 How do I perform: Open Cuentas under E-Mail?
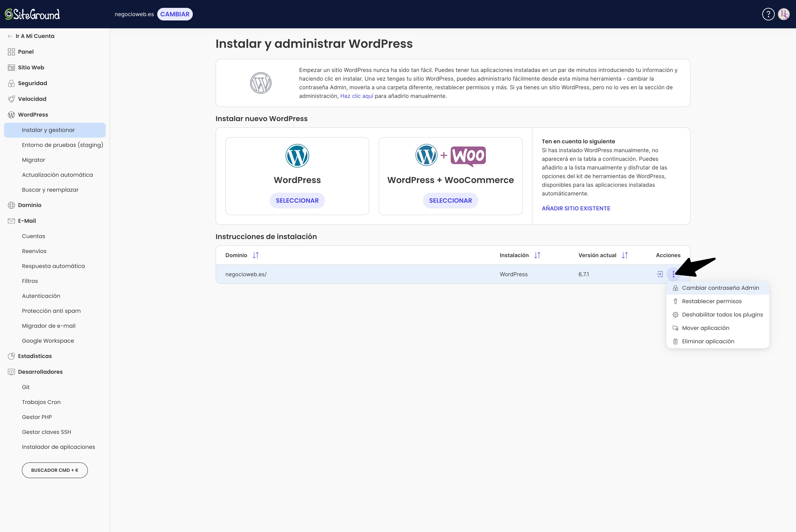tap(33, 236)
